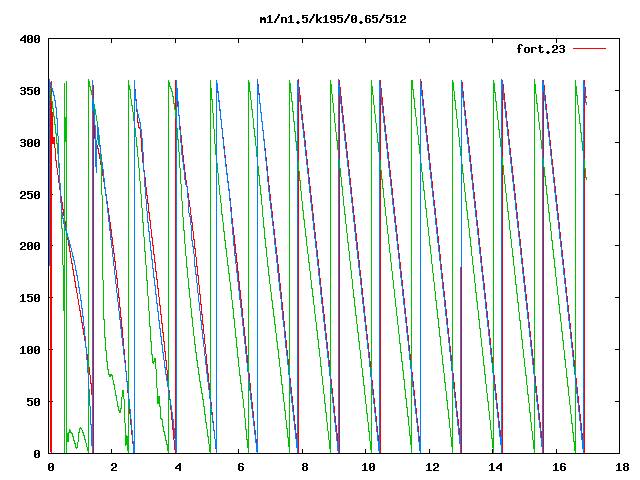This screenshot has height=480, width=640.
Task: Click y-axis label 250
Action: coord(30,195)
